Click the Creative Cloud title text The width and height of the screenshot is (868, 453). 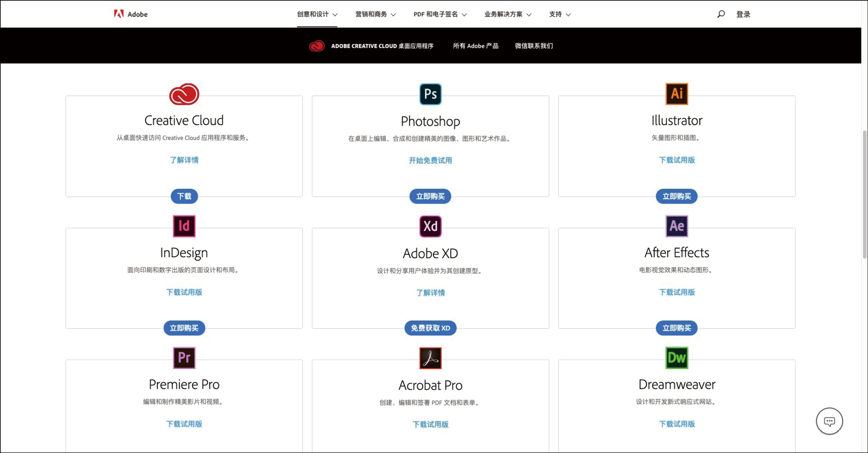coord(184,120)
